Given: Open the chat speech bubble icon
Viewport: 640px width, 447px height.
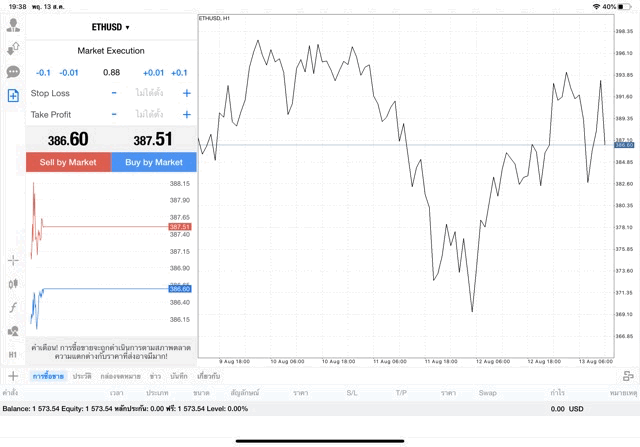Looking at the screenshot, I should pyautogui.click(x=13, y=72).
